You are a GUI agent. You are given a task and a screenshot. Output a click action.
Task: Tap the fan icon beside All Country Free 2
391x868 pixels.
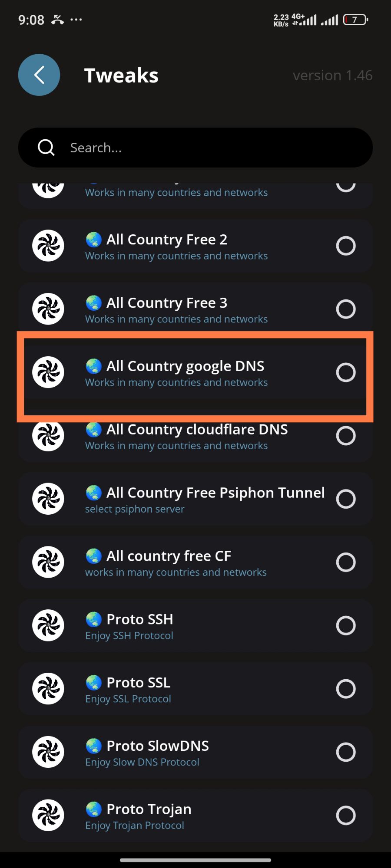click(x=48, y=246)
